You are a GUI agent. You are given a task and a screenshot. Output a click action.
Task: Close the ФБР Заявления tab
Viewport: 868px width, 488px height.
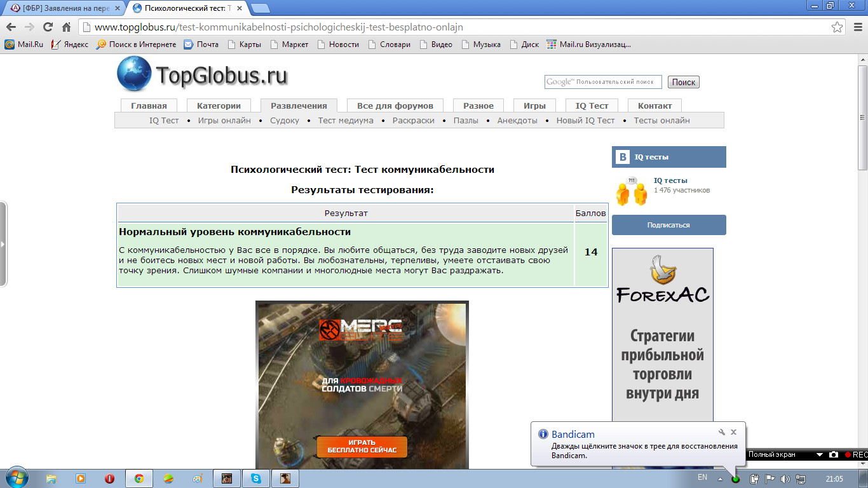[117, 8]
